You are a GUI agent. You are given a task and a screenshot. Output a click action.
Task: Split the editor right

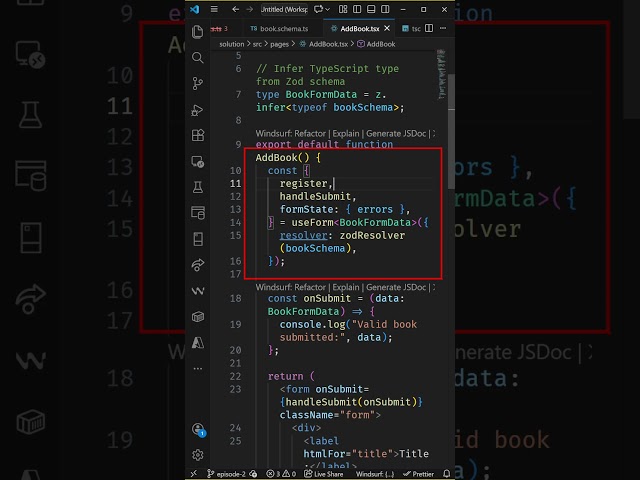[x=429, y=28]
